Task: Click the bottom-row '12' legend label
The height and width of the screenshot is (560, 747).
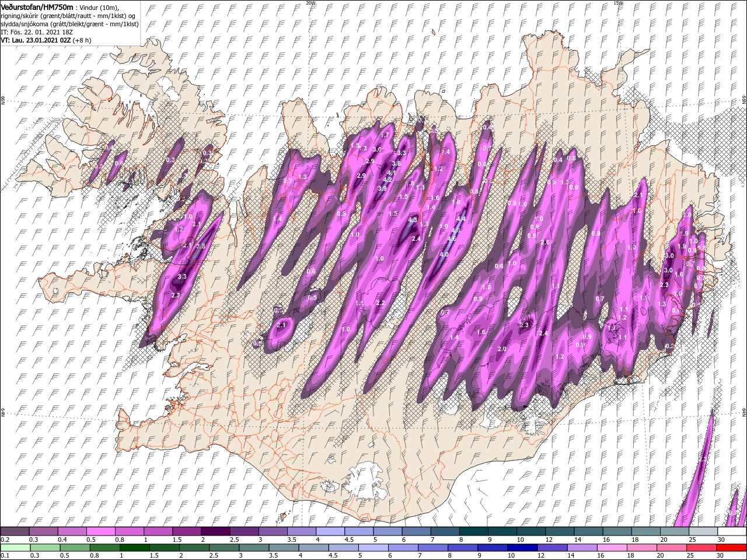Action: 541,555
